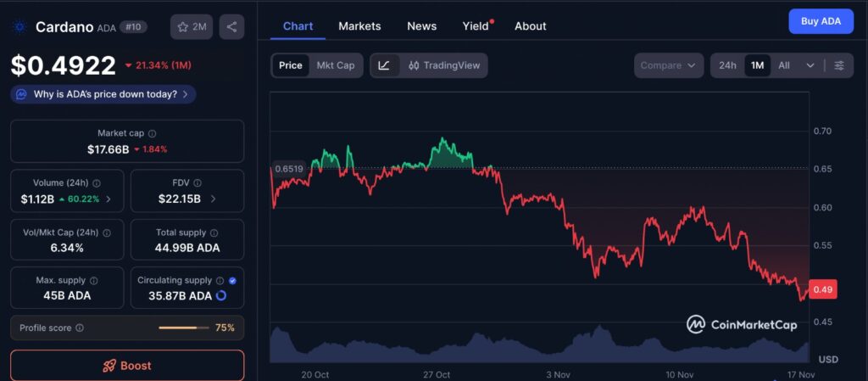Select the line chart icon
This screenshot has height=381, width=868.
tap(384, 65)
